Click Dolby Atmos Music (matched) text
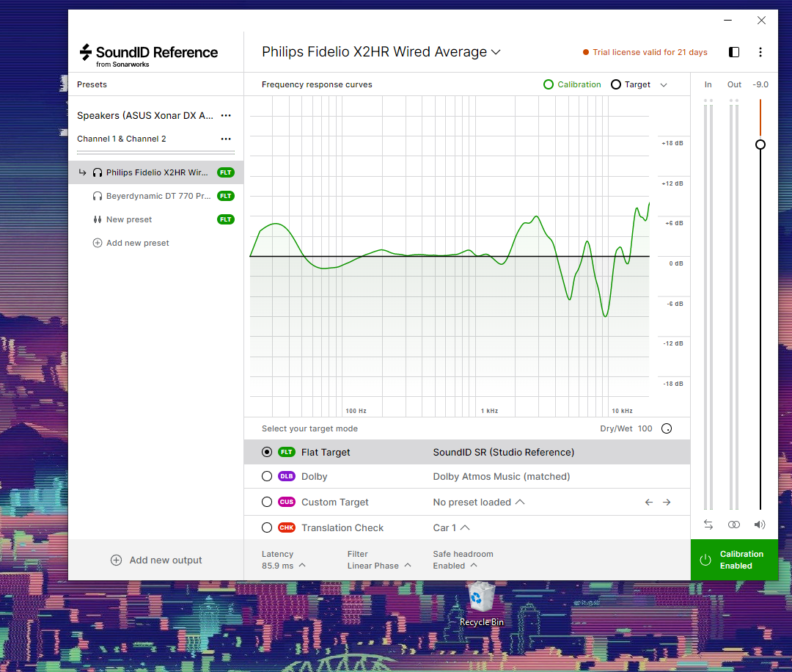792x672 pixels. [x=501, y=476]
